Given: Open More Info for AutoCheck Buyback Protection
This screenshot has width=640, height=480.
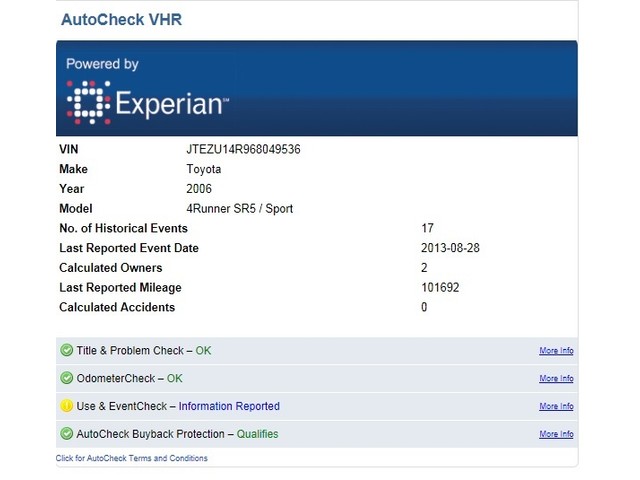Looking at the screenshot, I should (x=556, y=434).
